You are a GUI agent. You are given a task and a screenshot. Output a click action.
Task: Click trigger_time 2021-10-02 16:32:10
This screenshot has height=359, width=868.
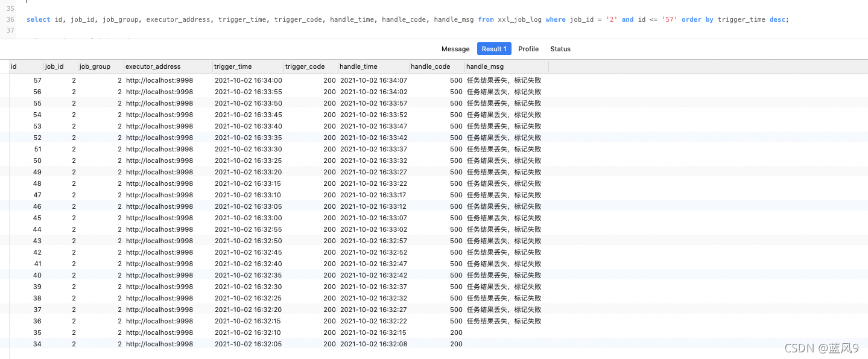[x=249, y=332]
